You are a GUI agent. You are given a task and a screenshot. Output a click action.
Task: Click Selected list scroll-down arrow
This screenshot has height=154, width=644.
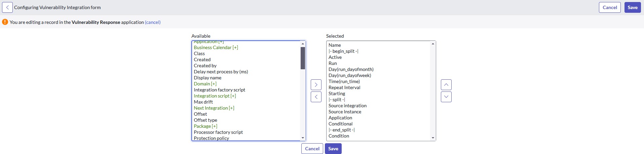[x=433, y=138]
